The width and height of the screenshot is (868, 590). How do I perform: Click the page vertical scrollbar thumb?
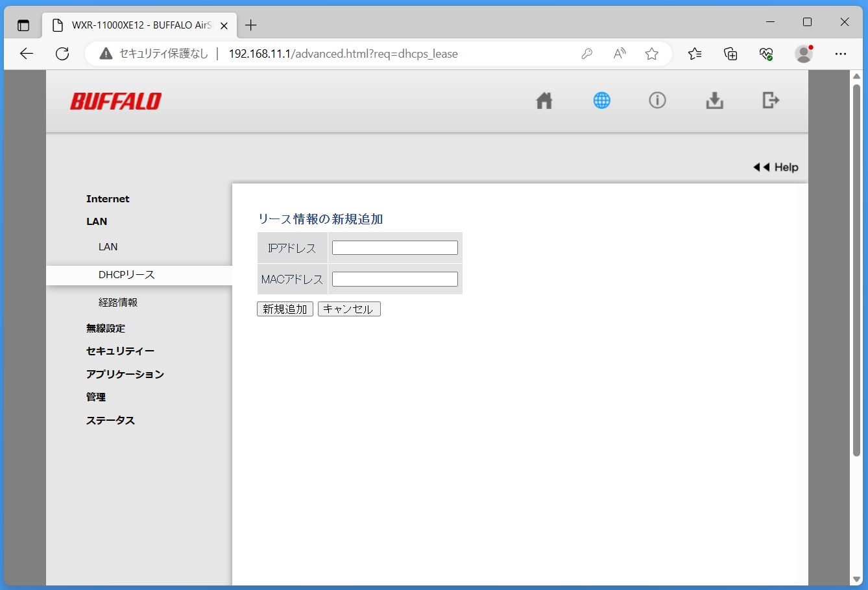pyautogui.click(x=856, y=270)
